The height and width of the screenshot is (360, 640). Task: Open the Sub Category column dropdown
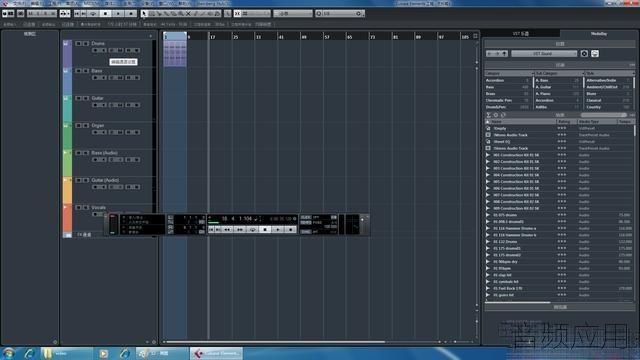click(x=583, y=73)
